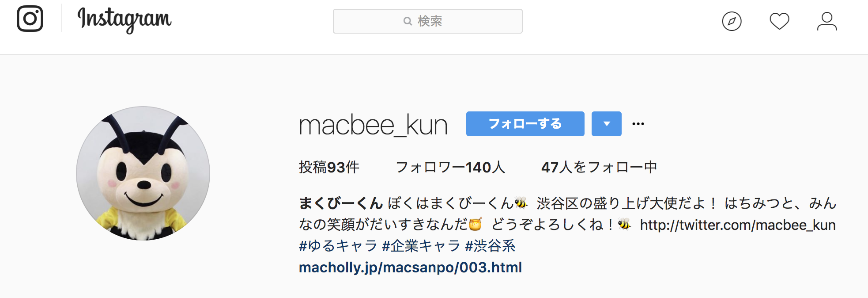The image size is (868, 298).
Task: Click the macbee_kun username heading
Action: coord(374,125)
